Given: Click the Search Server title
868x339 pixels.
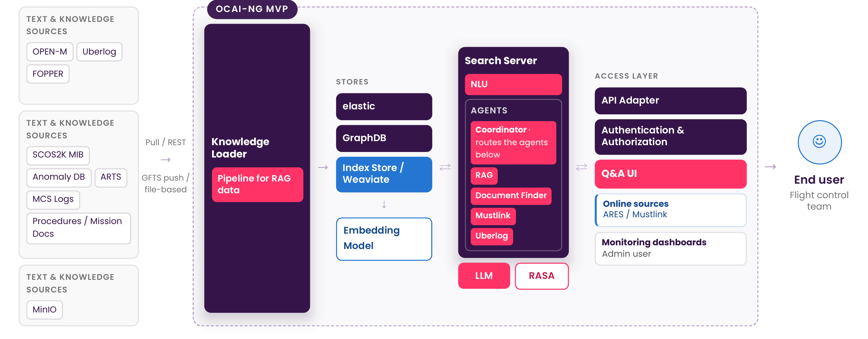Looking at the screenshot, I should coord(500,61).
